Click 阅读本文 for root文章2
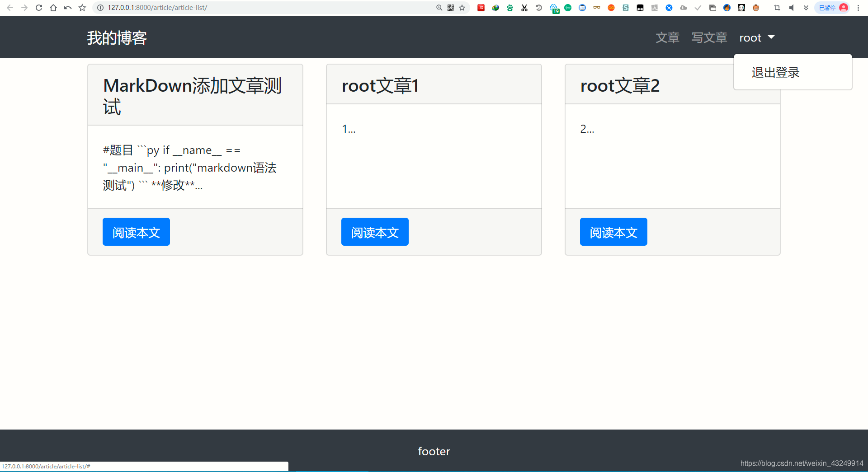This screenshot has height=472, width=868. coord(613,232)
